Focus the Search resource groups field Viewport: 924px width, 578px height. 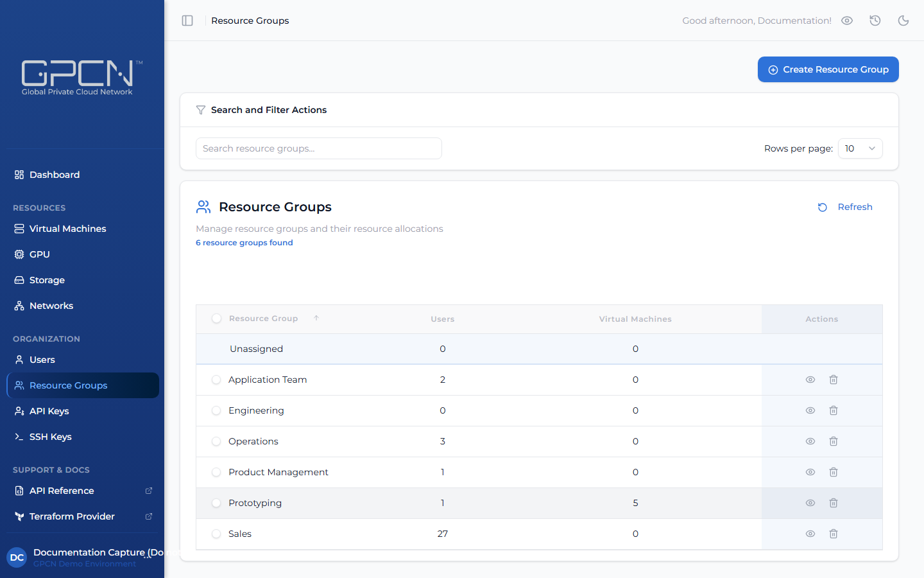coord(319,148)
